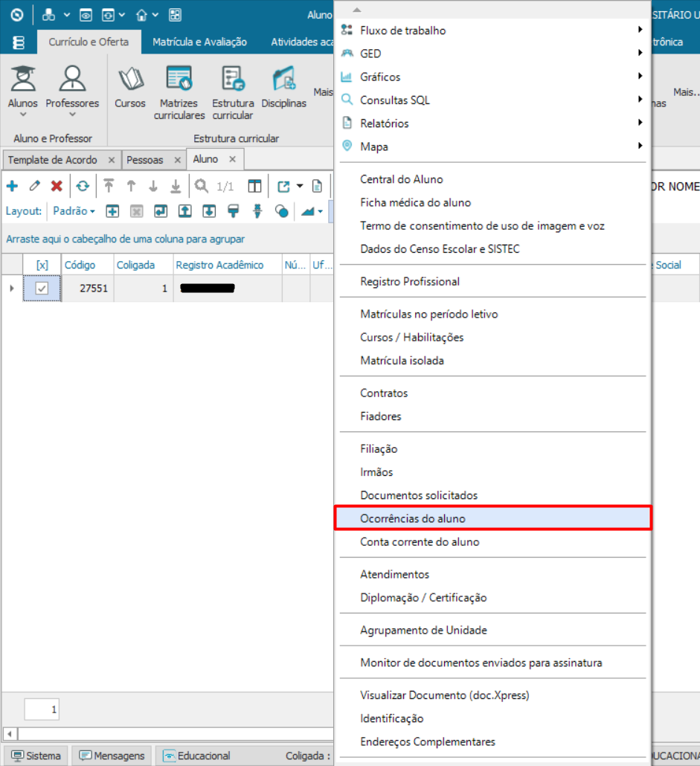Screen dimensions: 700x766
Task: Click the refresh icon in the grid toolbar
Action: (83, 186)
